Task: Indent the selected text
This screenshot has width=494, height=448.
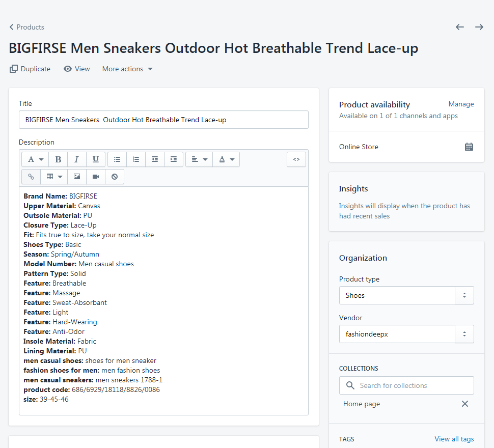Action: click(174, 159)
